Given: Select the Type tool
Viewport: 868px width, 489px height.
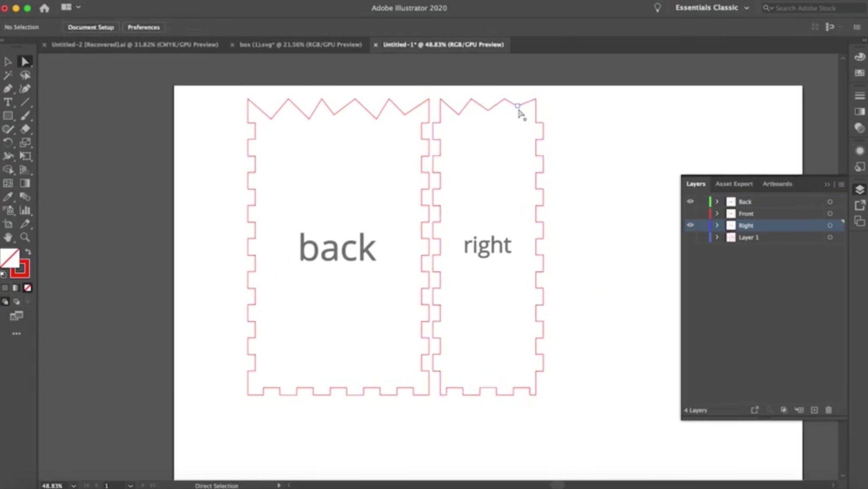Looking at the screenshot, I should pyautogui.click(x=8, y=102).
